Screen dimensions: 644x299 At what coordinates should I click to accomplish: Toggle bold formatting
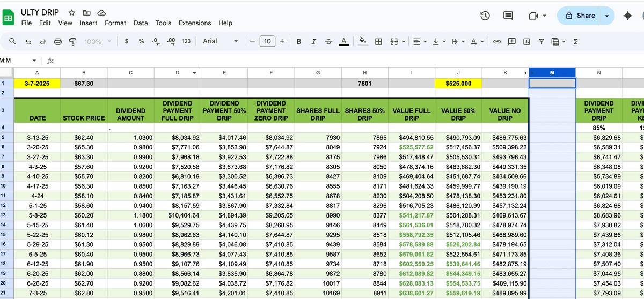pos(298,41)
